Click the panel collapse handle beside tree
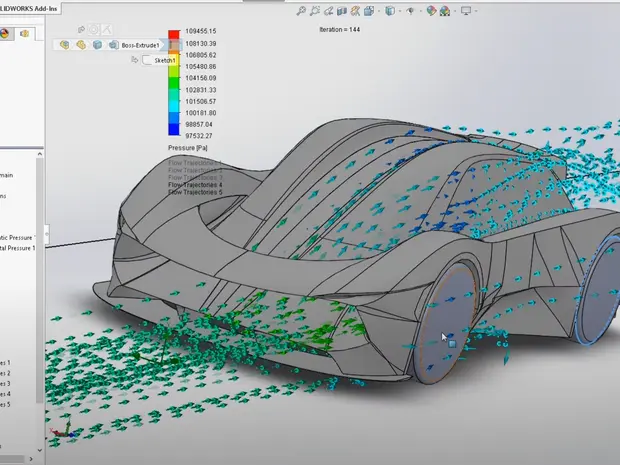Image resolution: width=620 pixels, height=465 pixels. click(x=47, y=234)
